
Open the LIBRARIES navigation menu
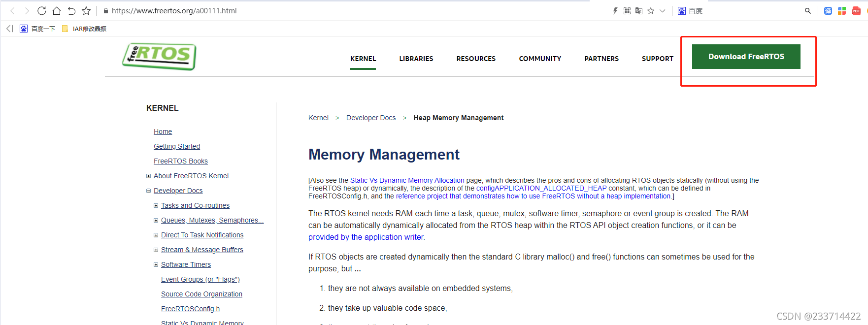point(416,59)
